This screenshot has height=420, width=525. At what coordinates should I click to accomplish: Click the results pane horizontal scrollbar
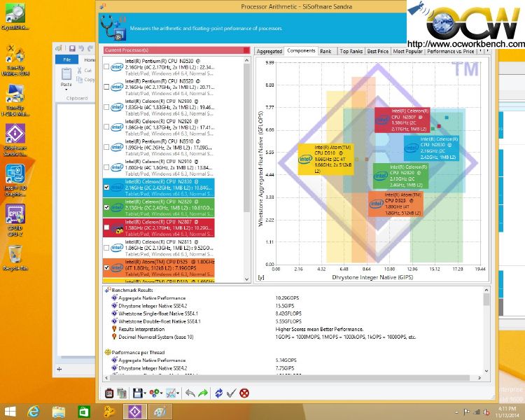(290, 378)
